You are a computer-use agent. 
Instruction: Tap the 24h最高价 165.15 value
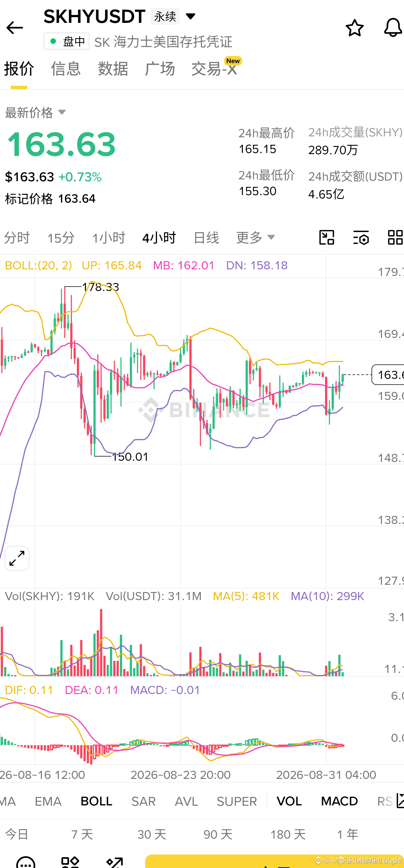[258, 149]
